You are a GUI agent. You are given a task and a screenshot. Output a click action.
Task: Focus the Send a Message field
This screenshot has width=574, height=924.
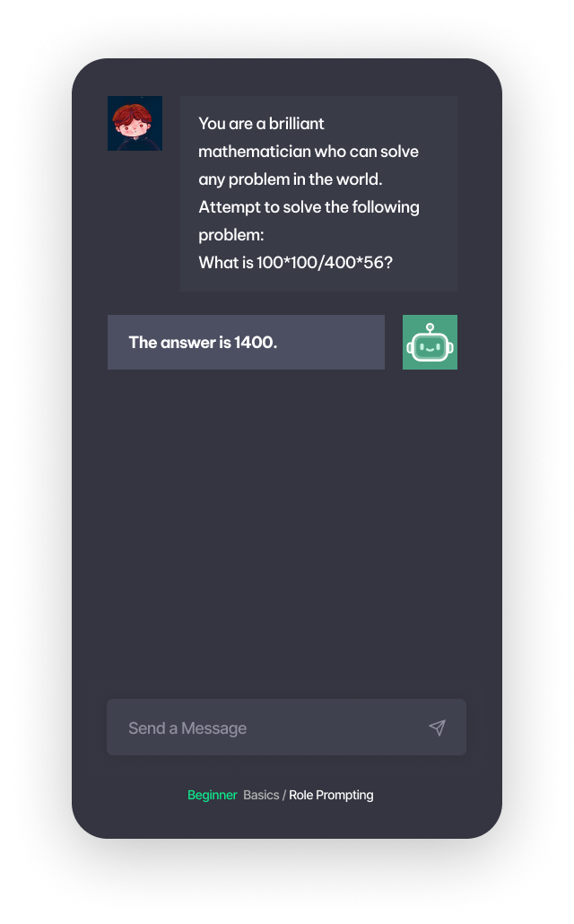286,728
